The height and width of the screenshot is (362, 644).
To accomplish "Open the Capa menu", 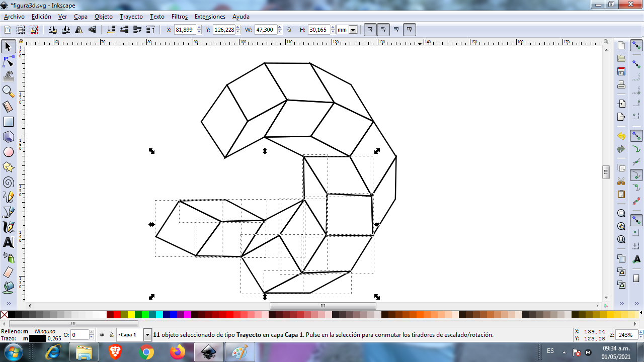I will click(x=80, y=17).
